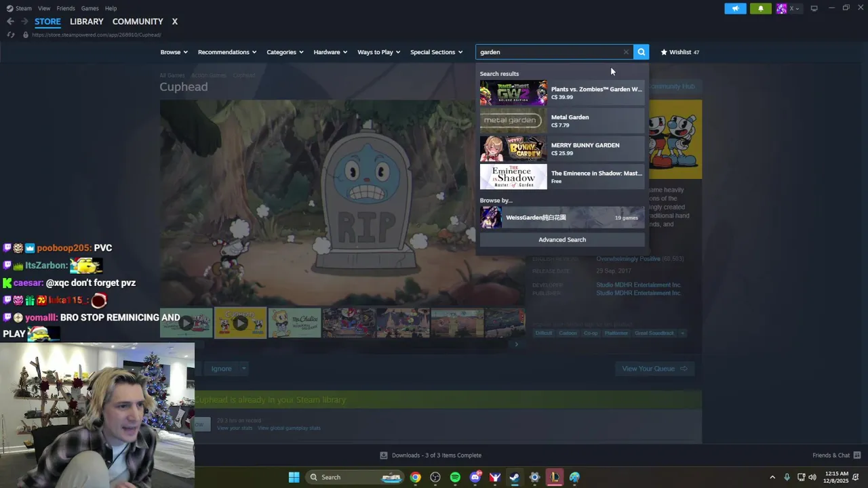Expand the Categories dropdown
Viewport: 868px width, 488px height.
[285, 52]
